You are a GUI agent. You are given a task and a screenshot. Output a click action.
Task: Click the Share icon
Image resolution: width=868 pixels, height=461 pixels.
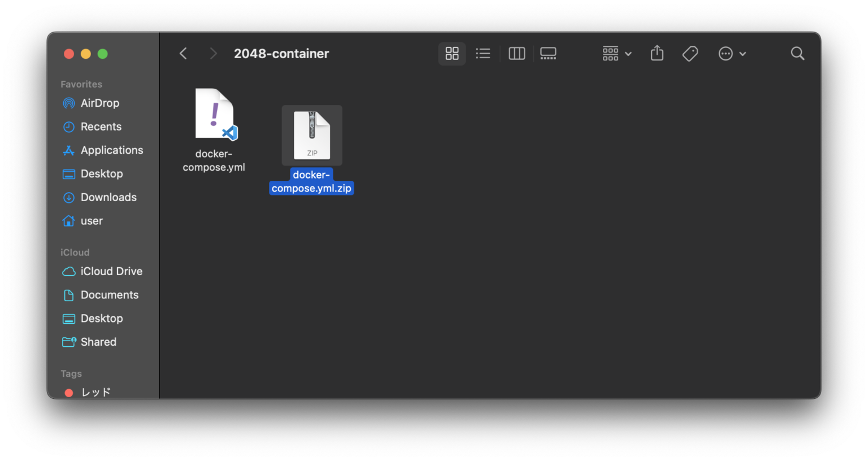point(657,54)
